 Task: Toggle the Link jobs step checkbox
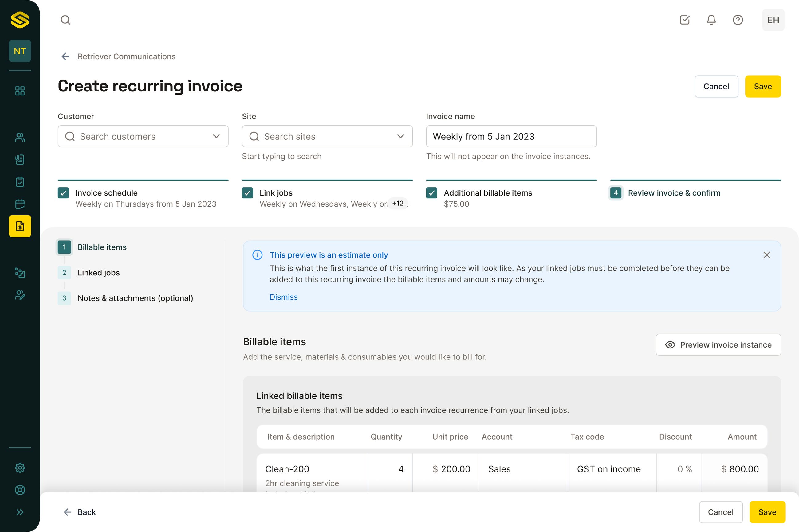[x=248, y=193]
